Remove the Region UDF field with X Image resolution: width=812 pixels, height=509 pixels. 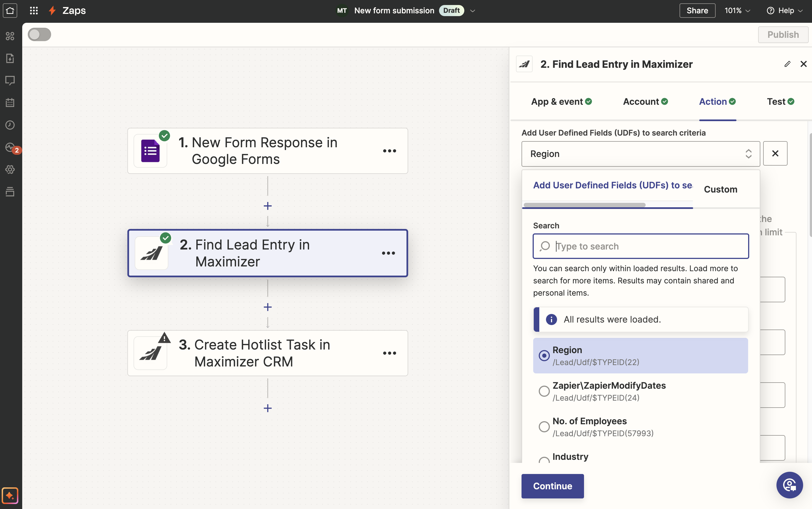coord(775,154)
